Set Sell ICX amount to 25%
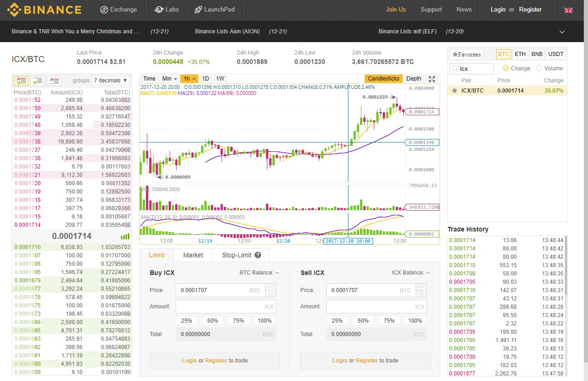The image size is (588, 381). coord(337,321)
